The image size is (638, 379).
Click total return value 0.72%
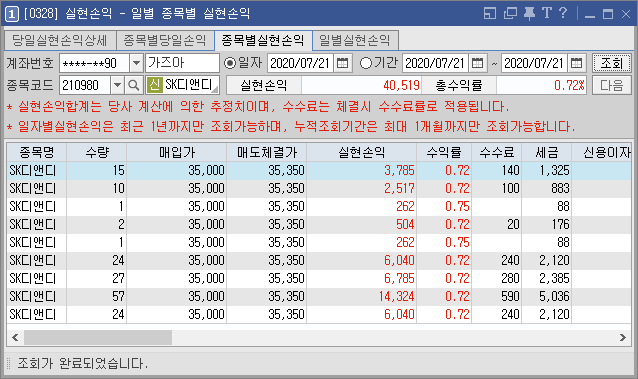pos(541,85)
